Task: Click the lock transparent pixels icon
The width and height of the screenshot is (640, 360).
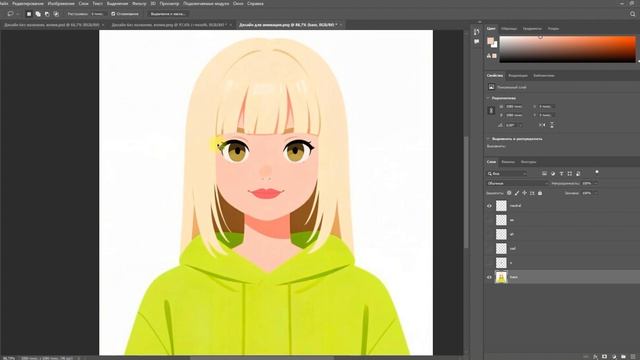Action: (x=509, y=193)
